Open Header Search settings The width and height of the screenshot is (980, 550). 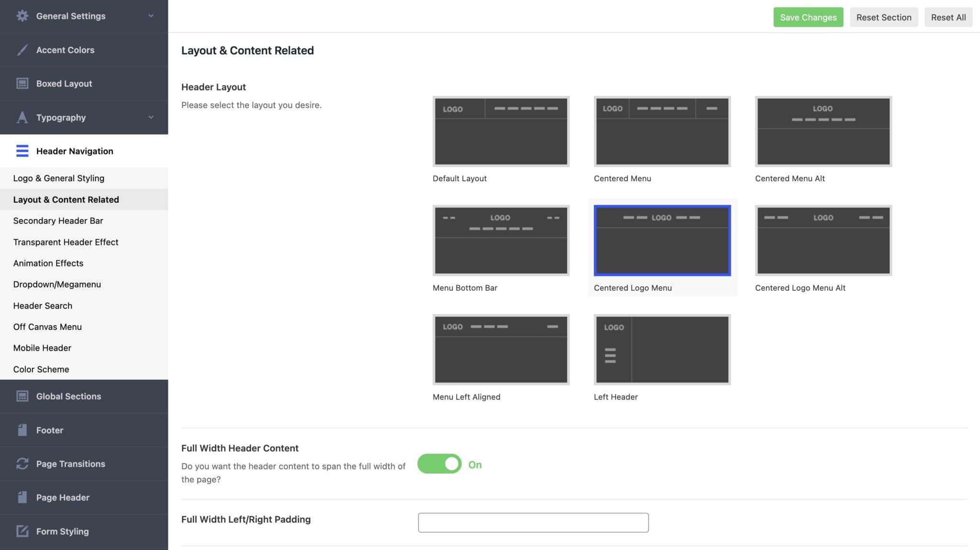click(x=84, y=306)
